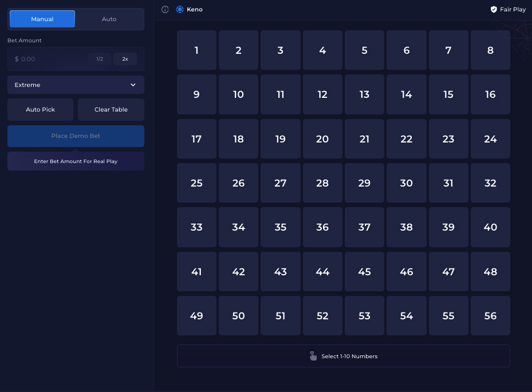Pick number 9 on the board
The width and height of the screenshot is (532, 392).
tap(196, 94)
